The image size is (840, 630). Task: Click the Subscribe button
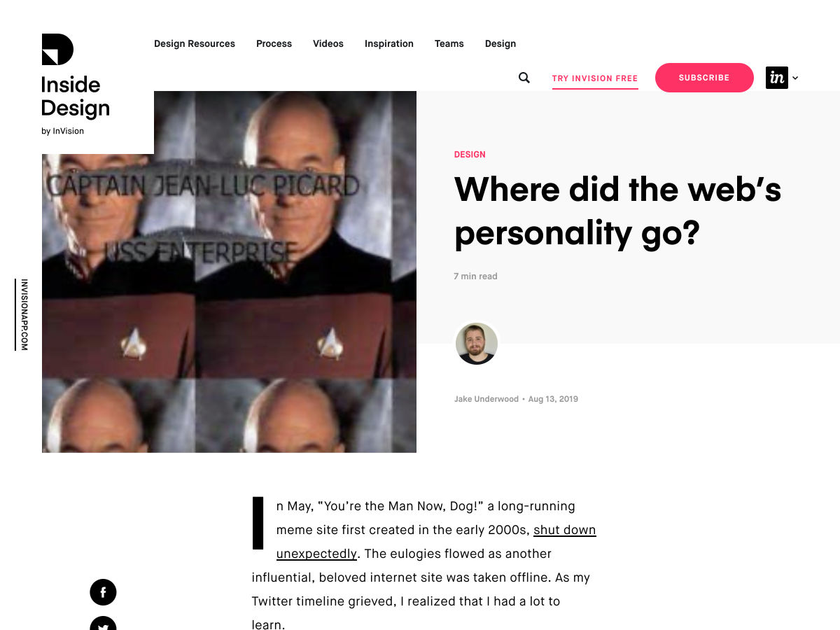tap(704, 78)
